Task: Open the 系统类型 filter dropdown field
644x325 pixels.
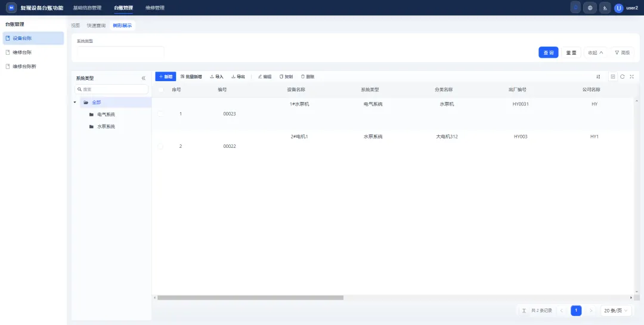Action: click(120, 52)
